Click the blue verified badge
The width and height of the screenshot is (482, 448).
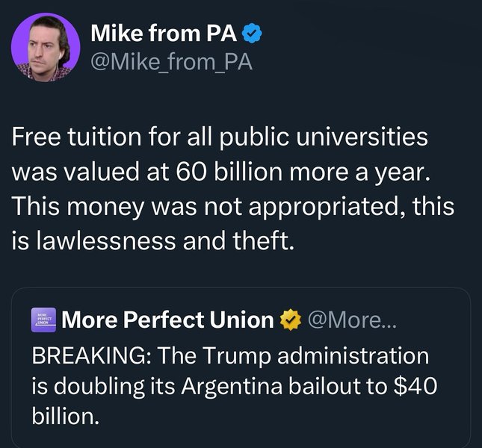[x=253, y=33]
